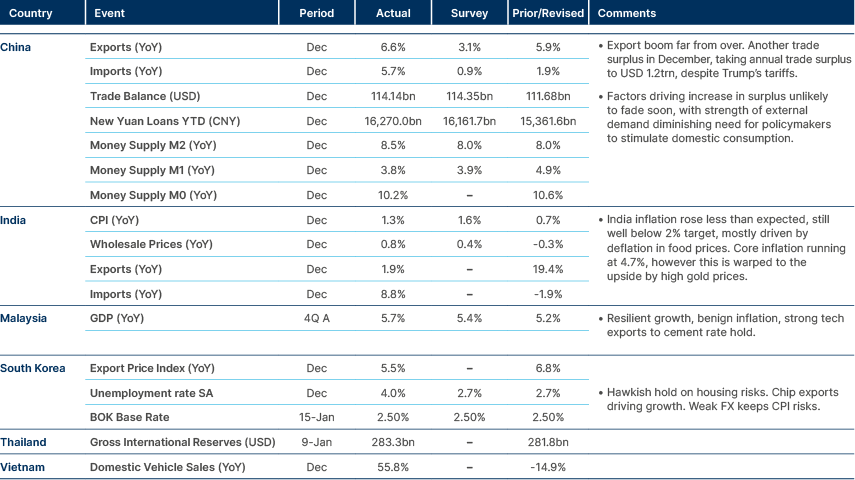Select the Vietnam country label

coord(22,467)
